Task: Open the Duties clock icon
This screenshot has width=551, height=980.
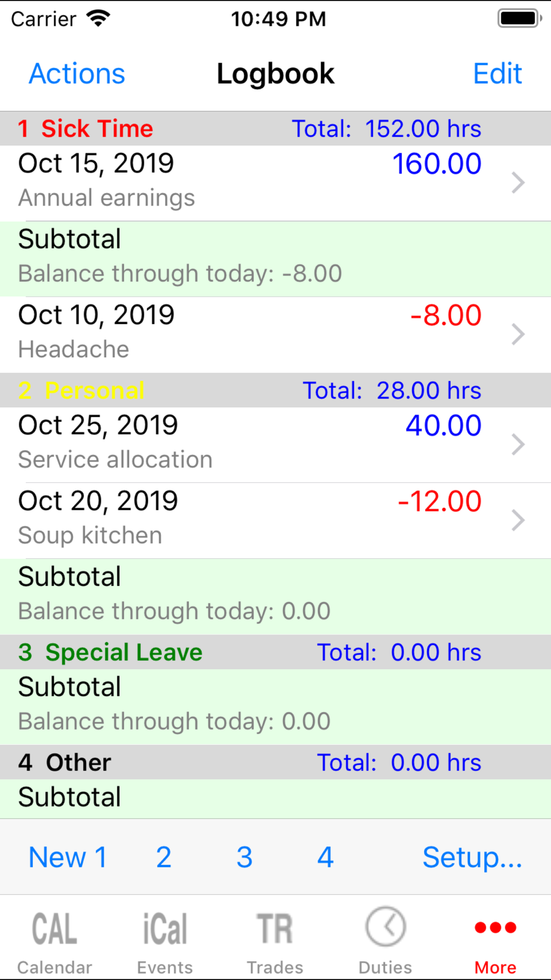Action: [385, 927]
